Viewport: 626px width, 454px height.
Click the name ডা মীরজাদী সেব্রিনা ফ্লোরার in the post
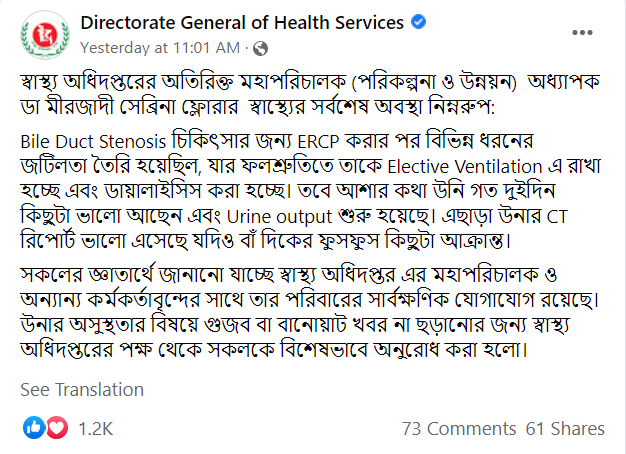tap(129, 107)
